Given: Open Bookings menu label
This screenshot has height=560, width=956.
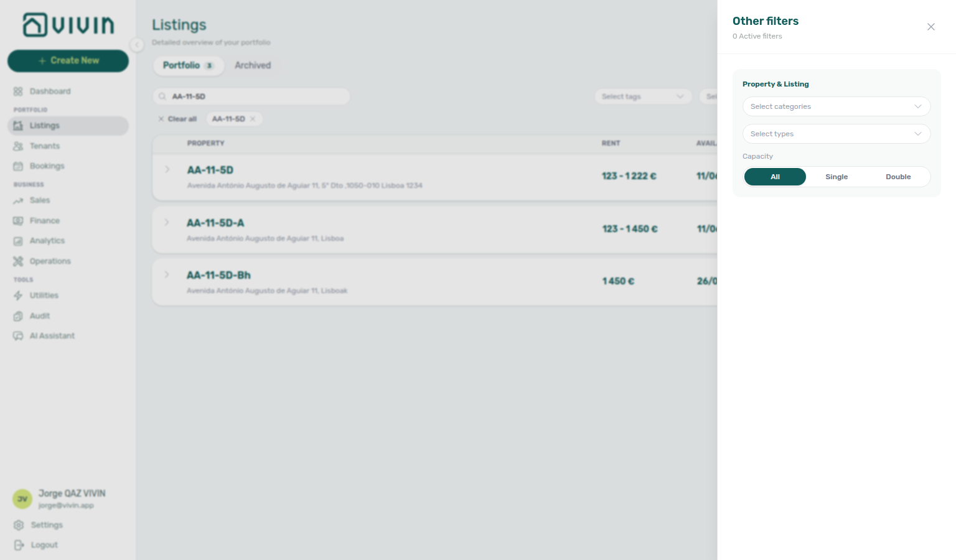Looking at the screenshot, I should click(x=47, y=166).
